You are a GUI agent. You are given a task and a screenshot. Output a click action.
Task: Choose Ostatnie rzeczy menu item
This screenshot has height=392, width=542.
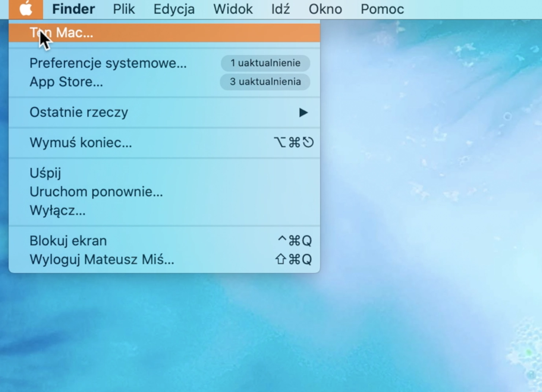[x=164, y=112]
